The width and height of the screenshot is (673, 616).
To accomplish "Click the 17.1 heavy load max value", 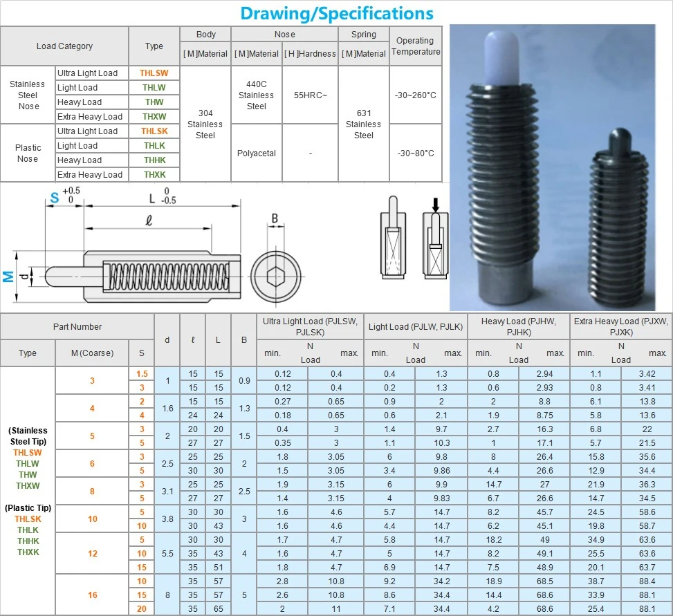I will pyautogui.click(x=544, y=442).
